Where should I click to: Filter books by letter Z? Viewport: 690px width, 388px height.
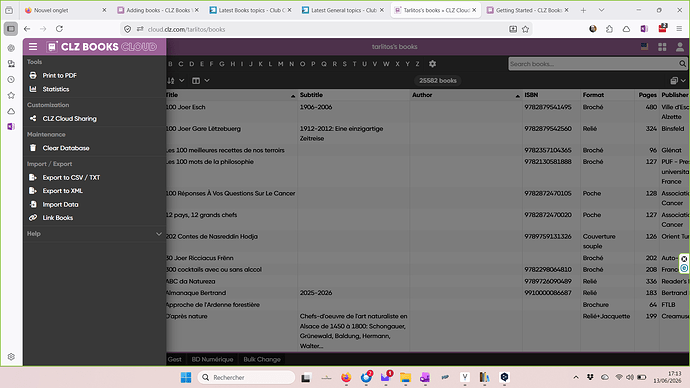pos(417,64)
